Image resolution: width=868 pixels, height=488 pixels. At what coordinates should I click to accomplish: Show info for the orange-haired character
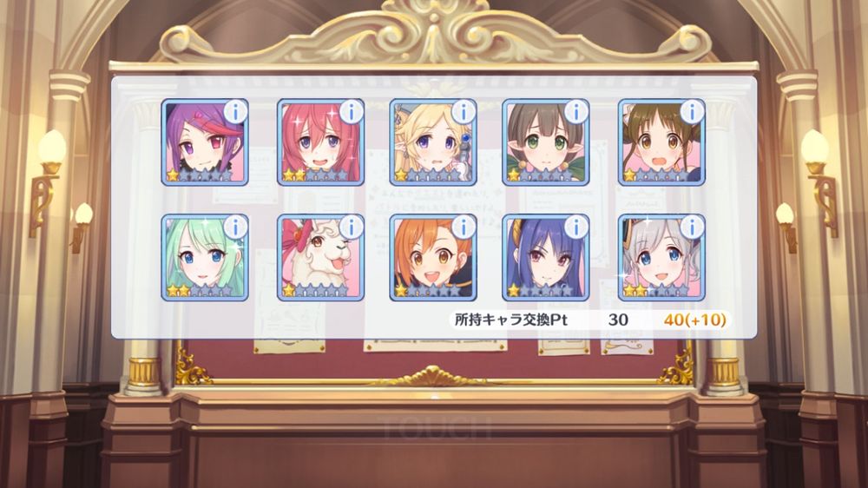pos(464,228)
